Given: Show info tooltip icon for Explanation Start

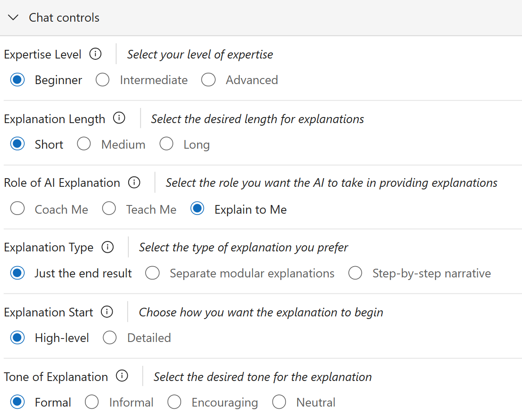Looking at the screenshot, I should pos(107,312).
